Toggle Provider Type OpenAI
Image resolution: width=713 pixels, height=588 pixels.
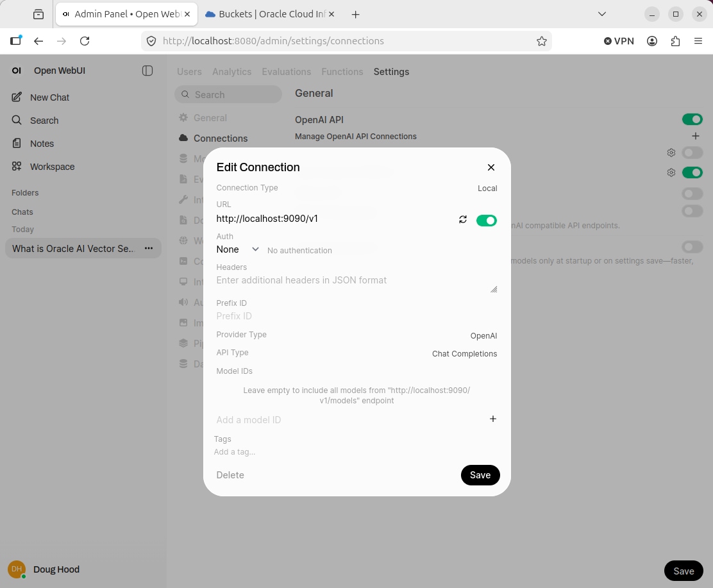pos(483,335)
